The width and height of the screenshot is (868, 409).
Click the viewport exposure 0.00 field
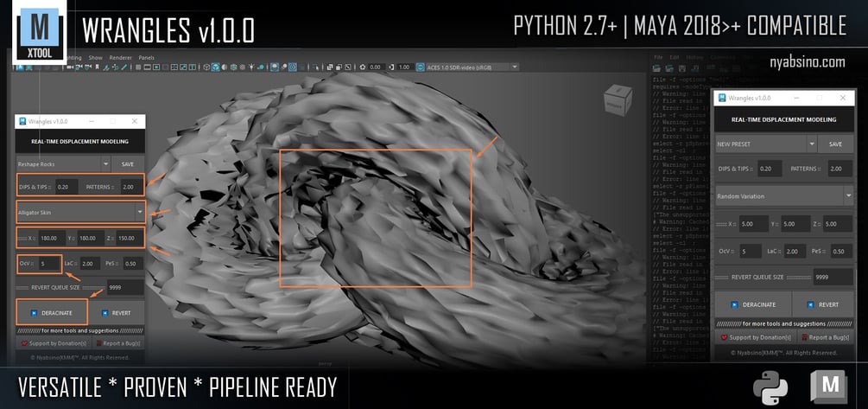point(377,67)
